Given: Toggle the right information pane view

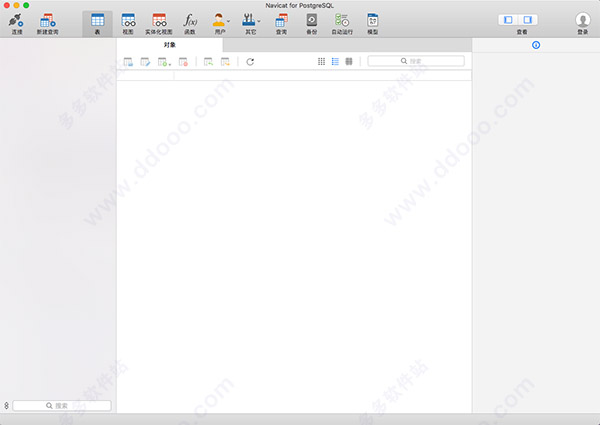Looking at the screenshot, I should pos(528,20).
